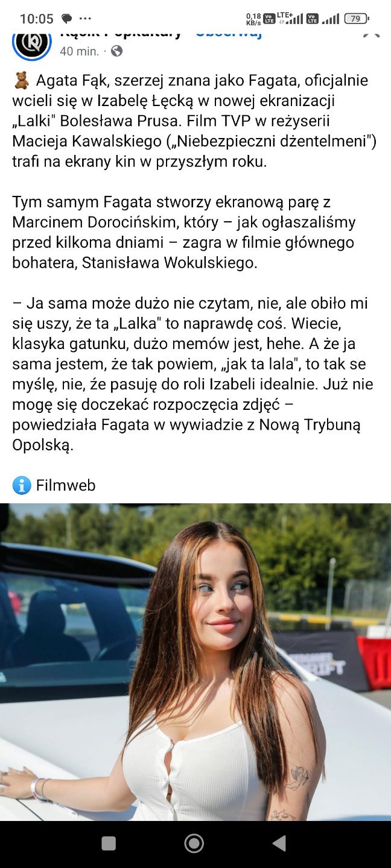Screen dimensions: 391x868
Task: Tap the globe public-visibility icon
Action: coord(116,51)
